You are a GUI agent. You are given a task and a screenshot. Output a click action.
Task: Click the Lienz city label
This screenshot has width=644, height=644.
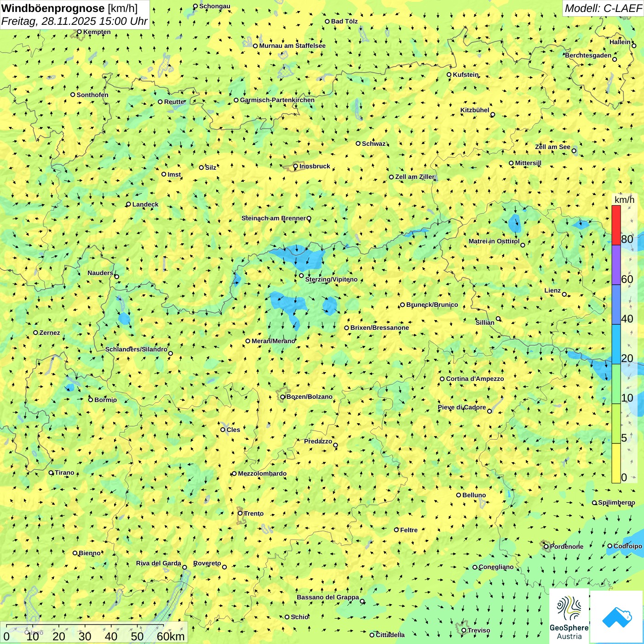point(552,290)
